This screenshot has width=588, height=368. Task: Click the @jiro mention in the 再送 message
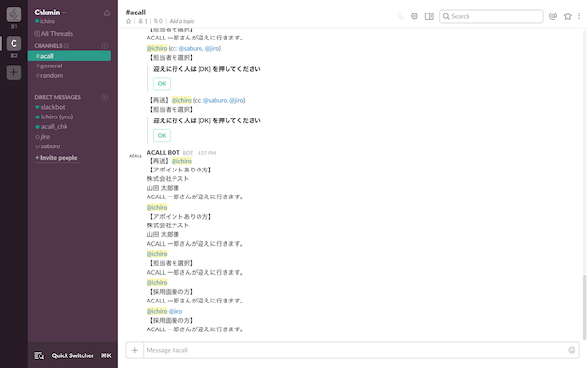[x=236, y=100]
